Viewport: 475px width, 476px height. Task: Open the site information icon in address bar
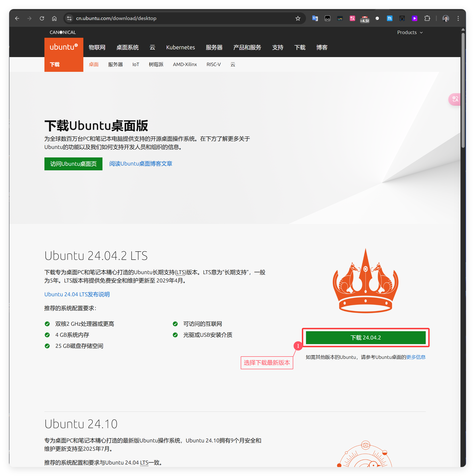point(69,18)
